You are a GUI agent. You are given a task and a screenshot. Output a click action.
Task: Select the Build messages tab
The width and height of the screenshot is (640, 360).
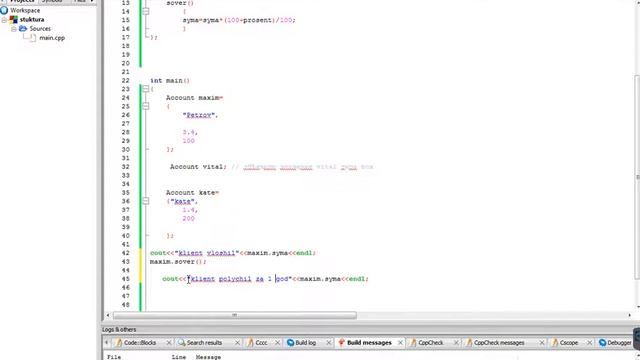pos(369,343)
